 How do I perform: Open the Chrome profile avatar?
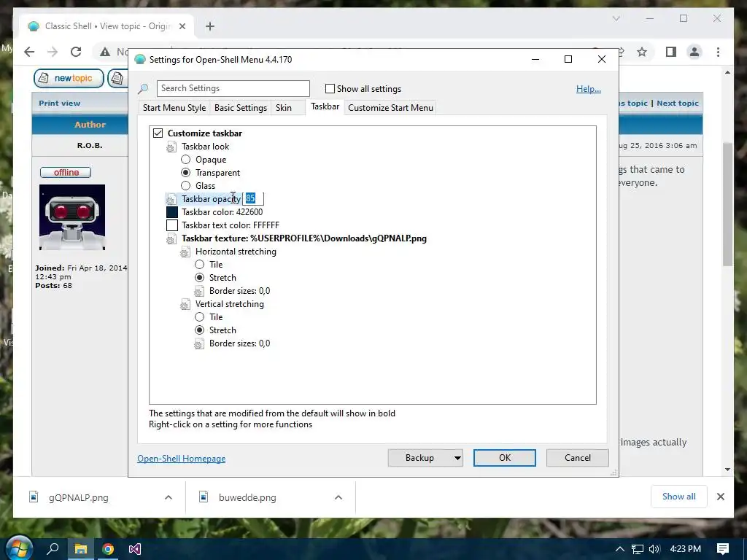[x=694, y=52]
